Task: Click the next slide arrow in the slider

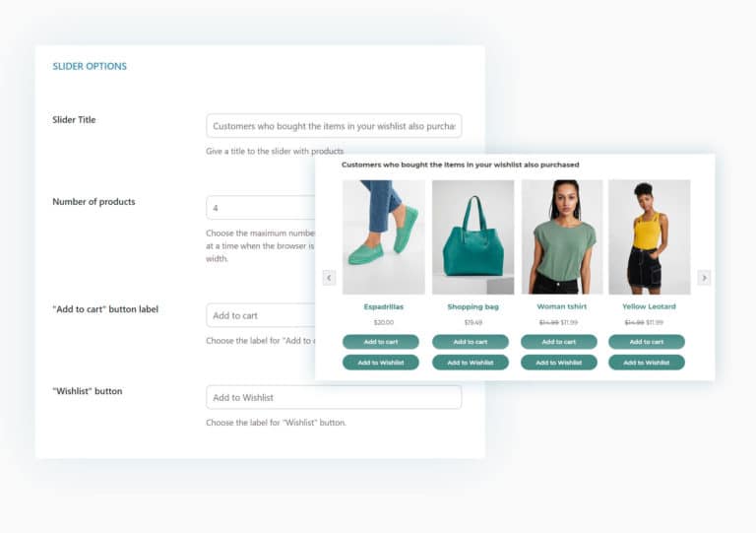Action: (704, 278)
